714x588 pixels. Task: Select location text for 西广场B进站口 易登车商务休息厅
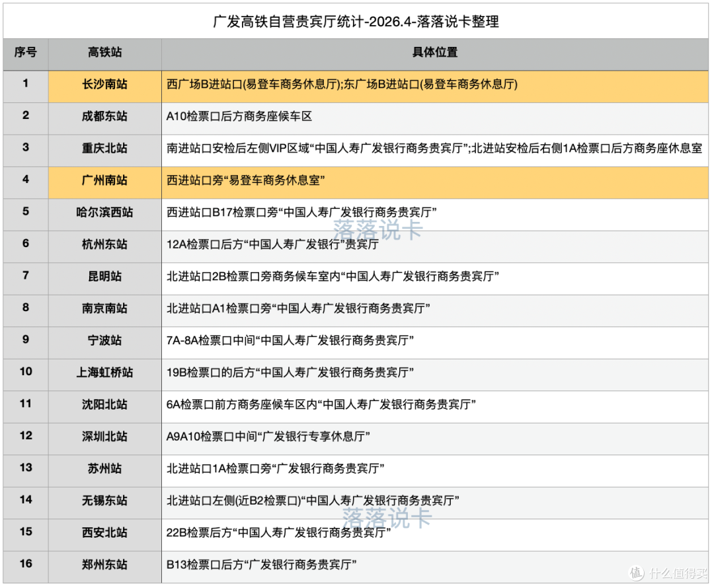coord(342,84)
